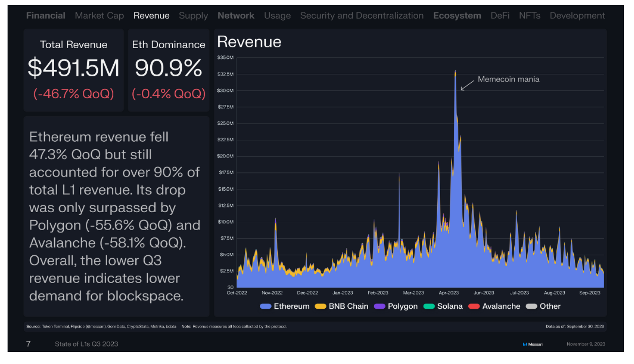Switch to the Supply tab
The height and width of the screenshot is (364, 634).
point(193,16)
